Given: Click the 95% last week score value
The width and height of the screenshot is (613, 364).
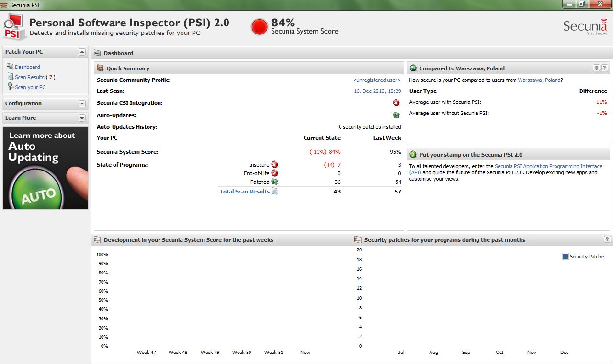Looking at the screenshot, I should (396, 152).
